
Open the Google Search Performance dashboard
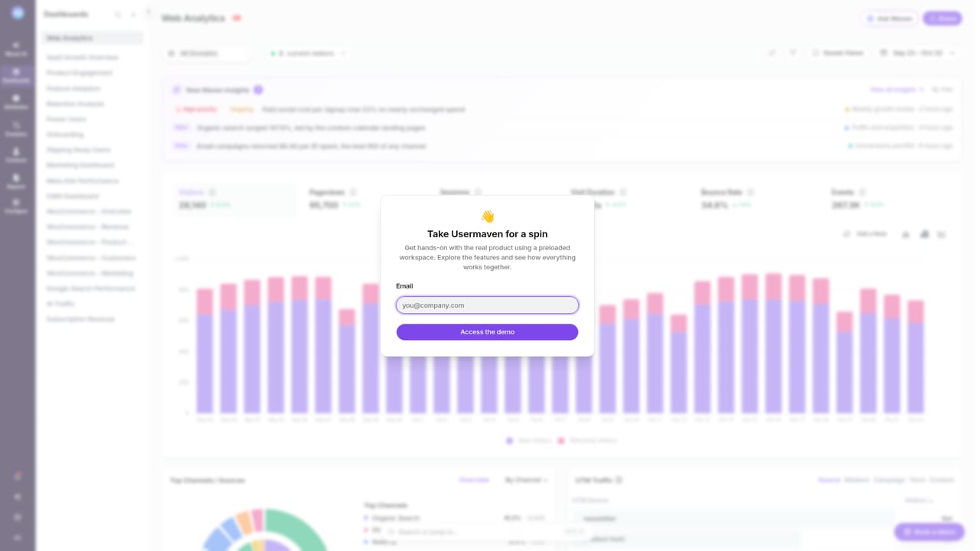click(x=90, y=289)
